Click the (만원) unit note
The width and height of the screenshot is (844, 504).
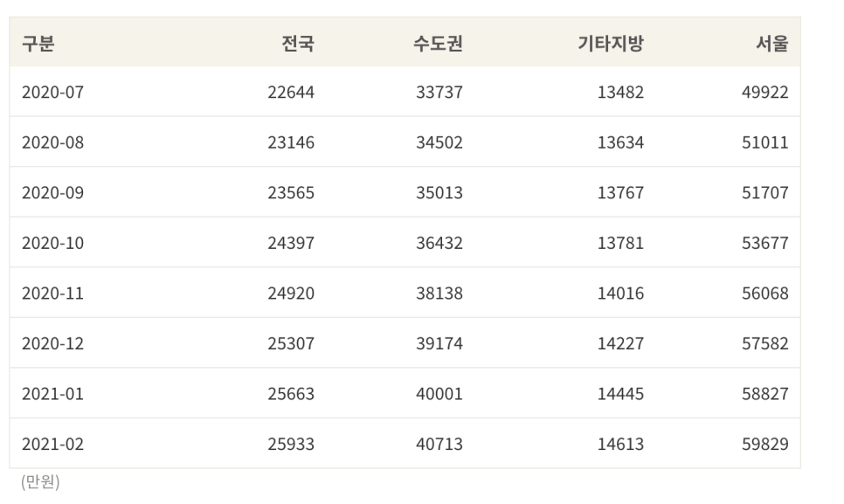click(x=40, y=481)
